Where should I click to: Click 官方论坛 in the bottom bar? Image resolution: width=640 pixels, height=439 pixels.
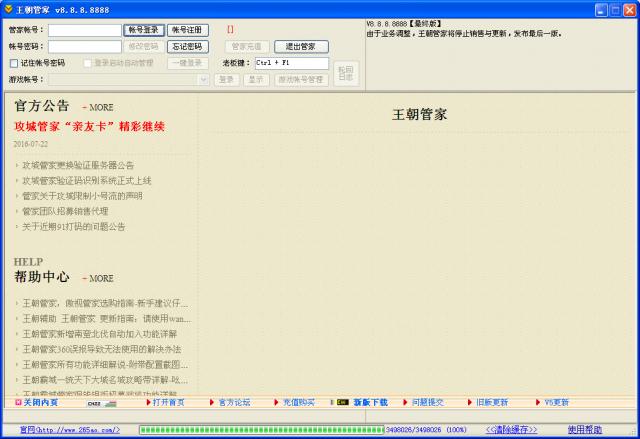pos(234,403)
